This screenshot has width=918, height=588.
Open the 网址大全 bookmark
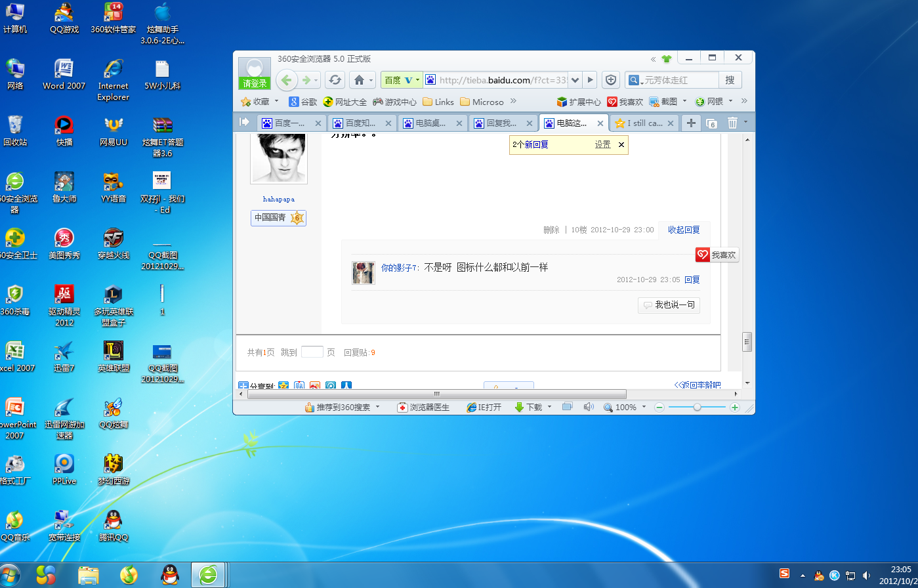point(345,102)
